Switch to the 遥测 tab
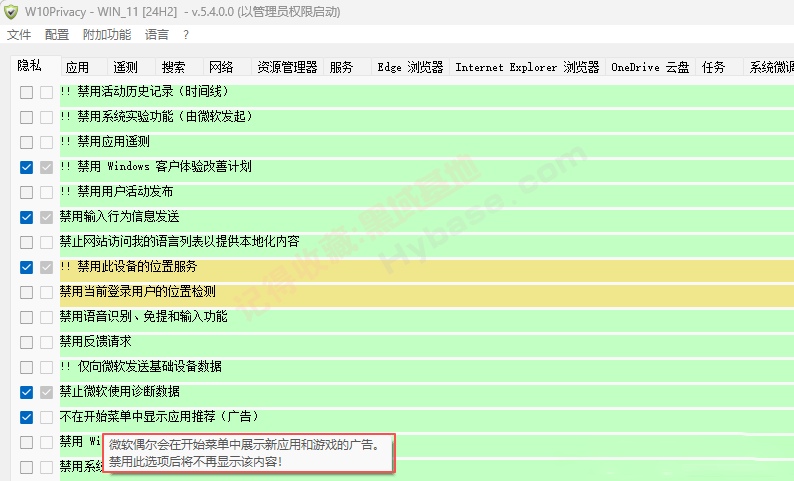Viewport: 794px width, 481px height. [125, 67]
